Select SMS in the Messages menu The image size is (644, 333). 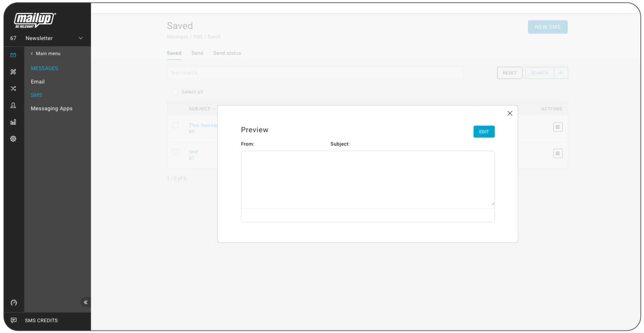(37, 95)
